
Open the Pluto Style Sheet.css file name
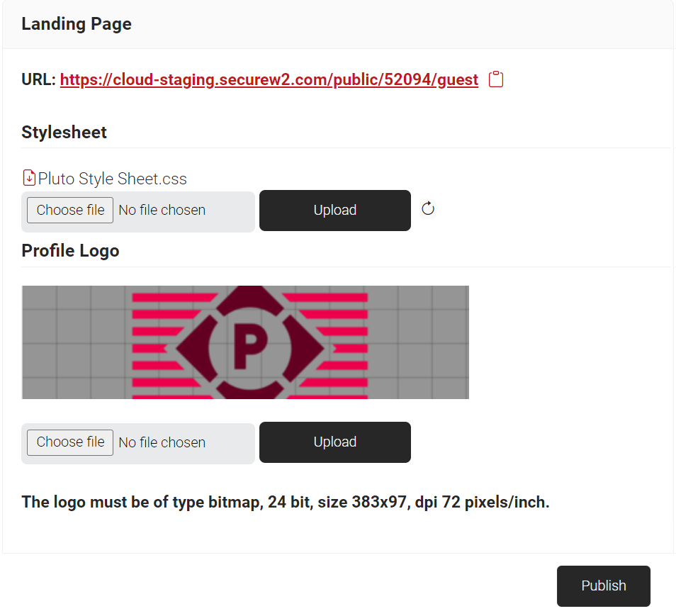point(113,179)
